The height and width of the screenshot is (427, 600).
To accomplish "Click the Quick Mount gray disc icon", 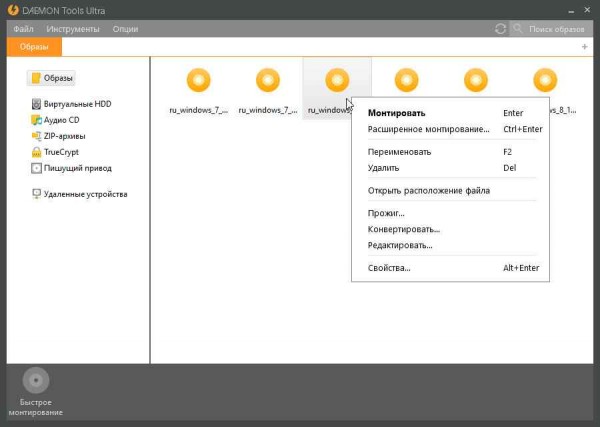I will point(36,380).
